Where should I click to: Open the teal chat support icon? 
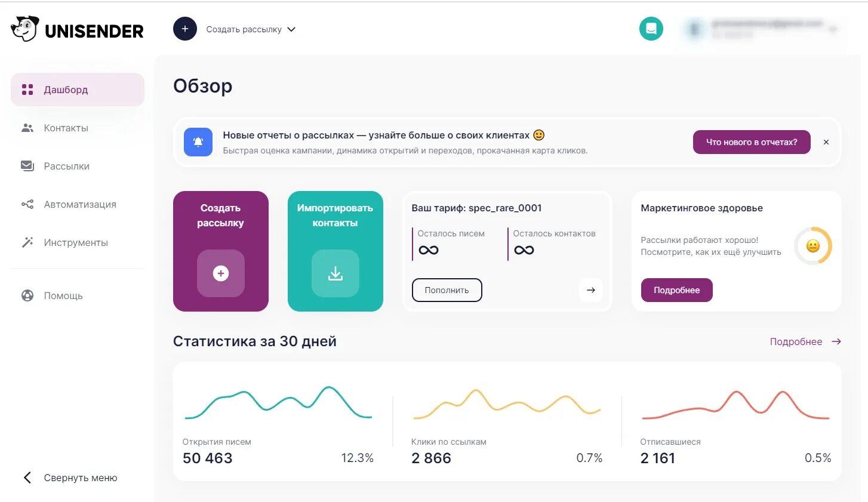tap(651, 29)
